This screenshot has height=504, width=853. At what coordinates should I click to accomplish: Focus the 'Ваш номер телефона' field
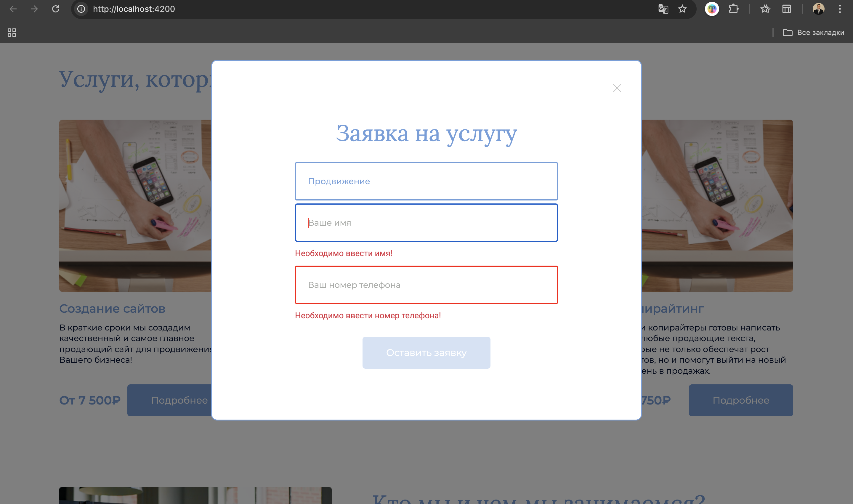(x=426, y=285)
